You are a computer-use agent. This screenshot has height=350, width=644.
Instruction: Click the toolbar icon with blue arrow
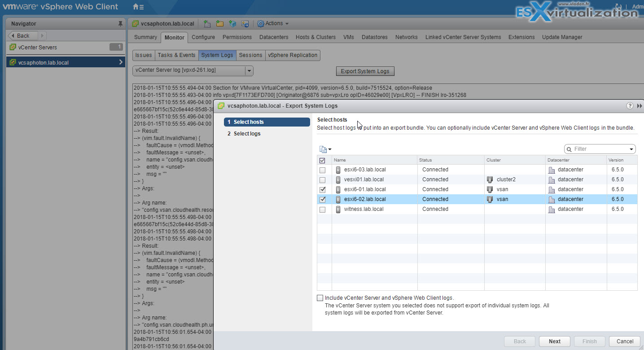[245, 23]
